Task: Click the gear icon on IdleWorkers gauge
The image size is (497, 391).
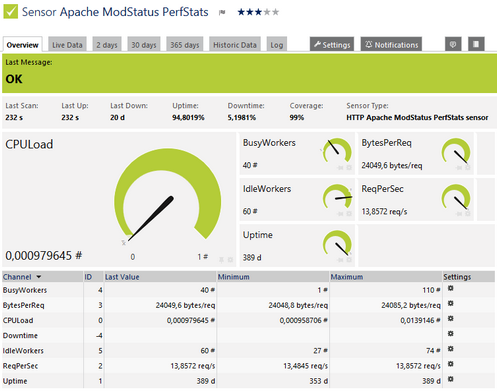Action: pos(349,214)
